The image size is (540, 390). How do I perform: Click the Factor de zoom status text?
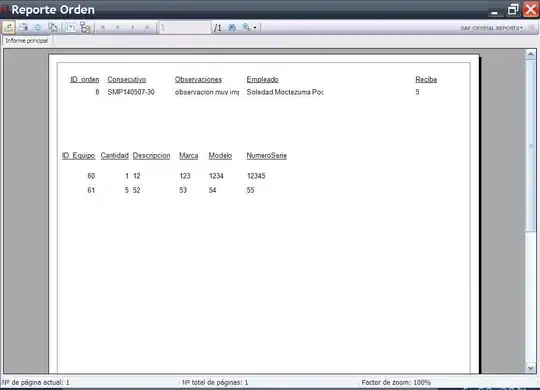tap(396, 382)
